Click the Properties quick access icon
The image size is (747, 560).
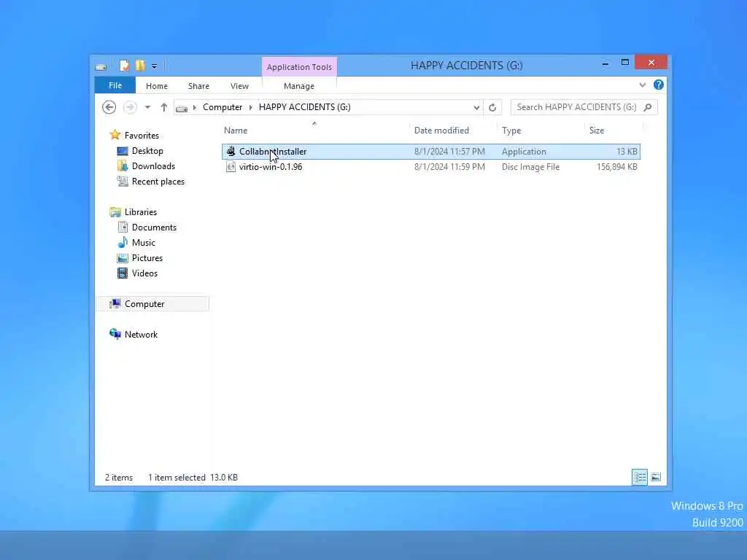pyautogui.click(x=124, y=66)
